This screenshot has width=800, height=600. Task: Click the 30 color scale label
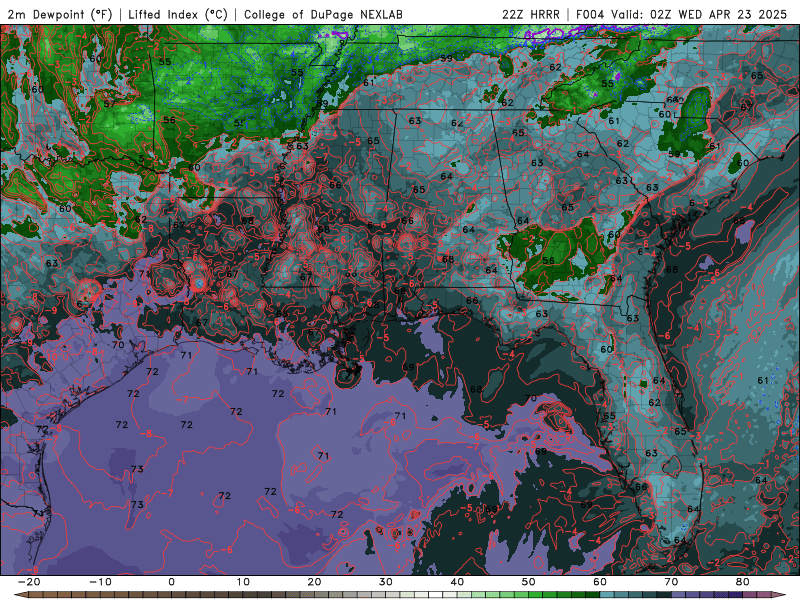[386, 582]
